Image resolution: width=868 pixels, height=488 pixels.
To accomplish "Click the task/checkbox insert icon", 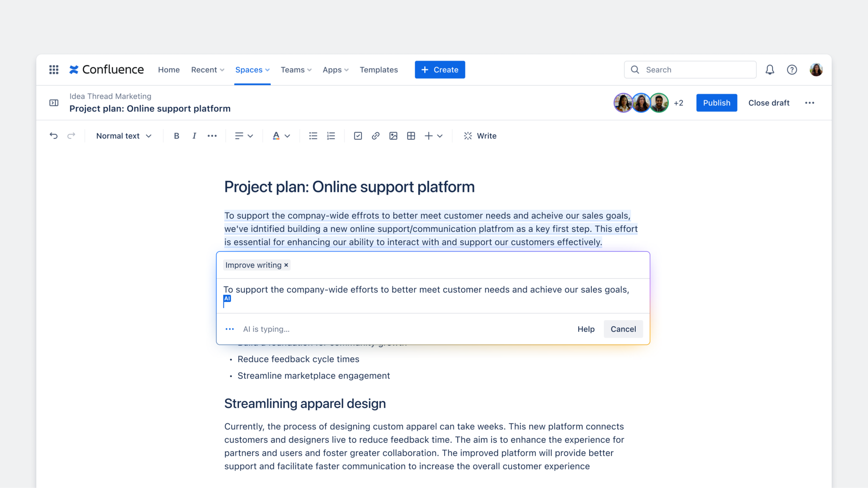I will click(x=357, y=136).
